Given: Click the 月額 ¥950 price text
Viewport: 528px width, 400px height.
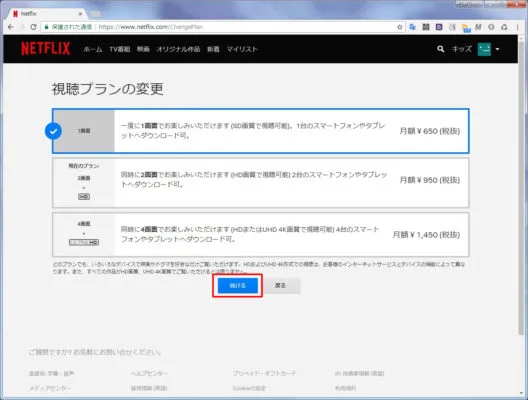Looking at the screenshot, I should (430, 180).
